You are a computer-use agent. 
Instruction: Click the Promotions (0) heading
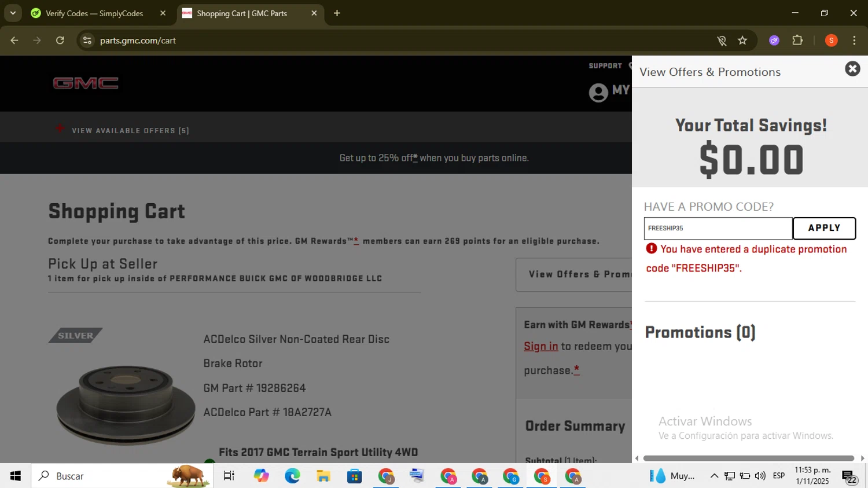click(x=700, y=332)
